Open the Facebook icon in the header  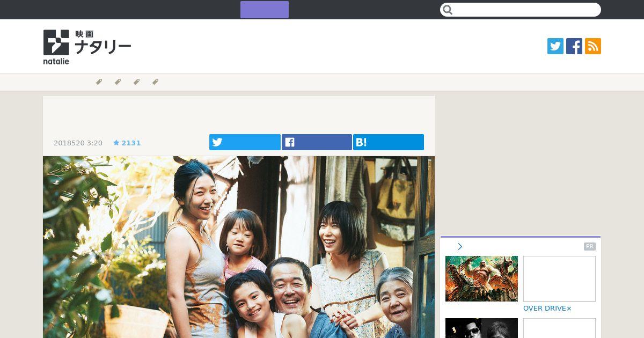point(574,46)
